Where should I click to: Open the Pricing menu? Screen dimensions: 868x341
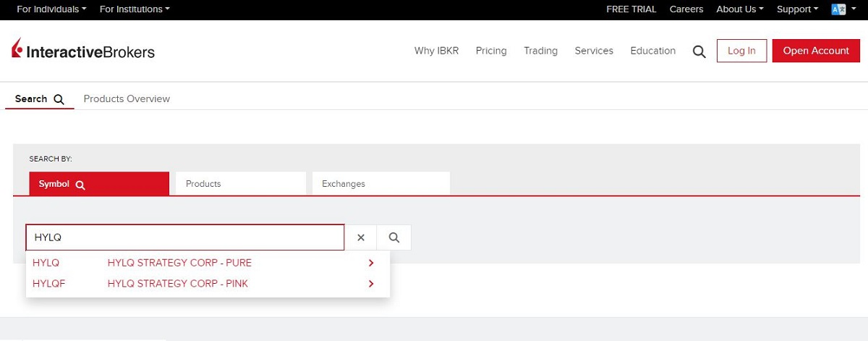(491, 51)
